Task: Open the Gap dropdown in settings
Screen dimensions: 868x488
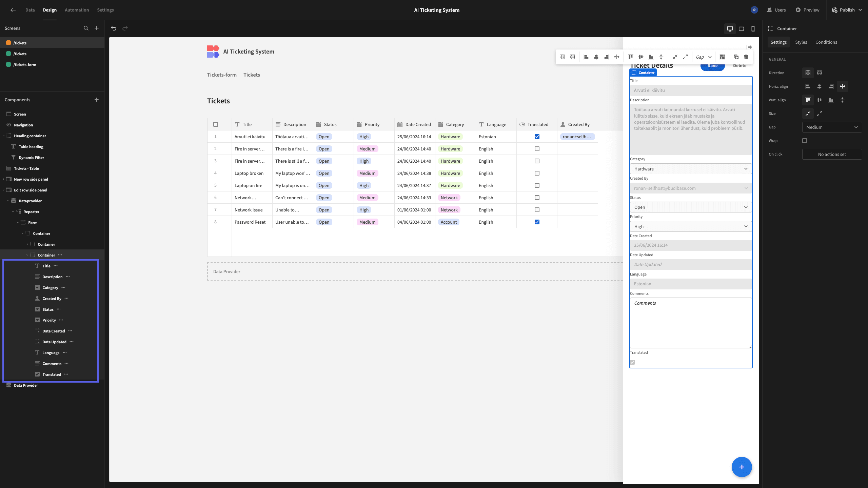Action: tap(832, 127)
